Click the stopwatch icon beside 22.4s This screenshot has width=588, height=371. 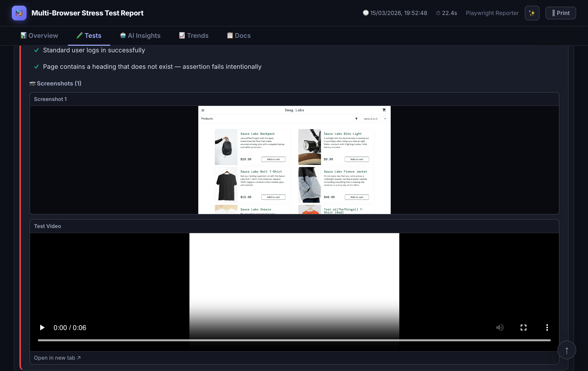pyautogui.click(x=438, y=13)
